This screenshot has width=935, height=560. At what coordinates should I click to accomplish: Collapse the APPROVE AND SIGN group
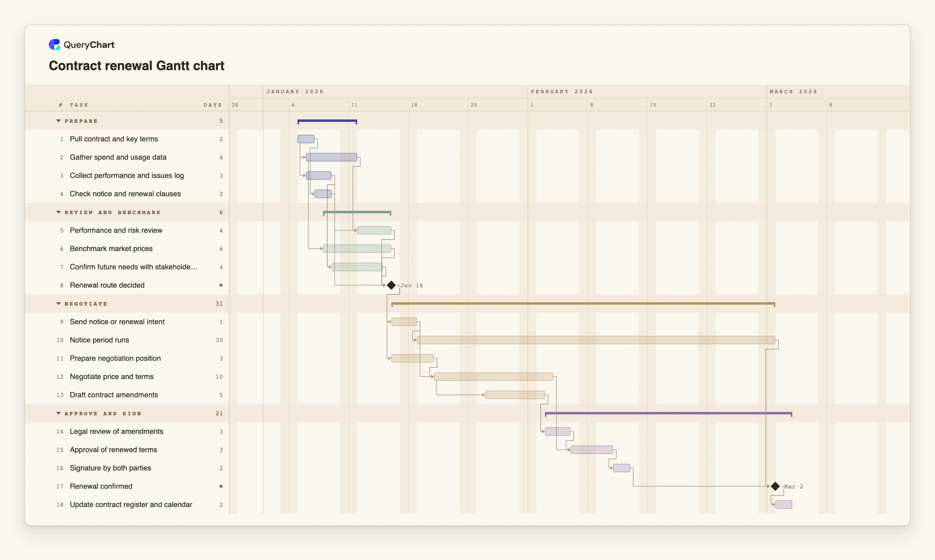pyautogui.click(x=58, y=413)
